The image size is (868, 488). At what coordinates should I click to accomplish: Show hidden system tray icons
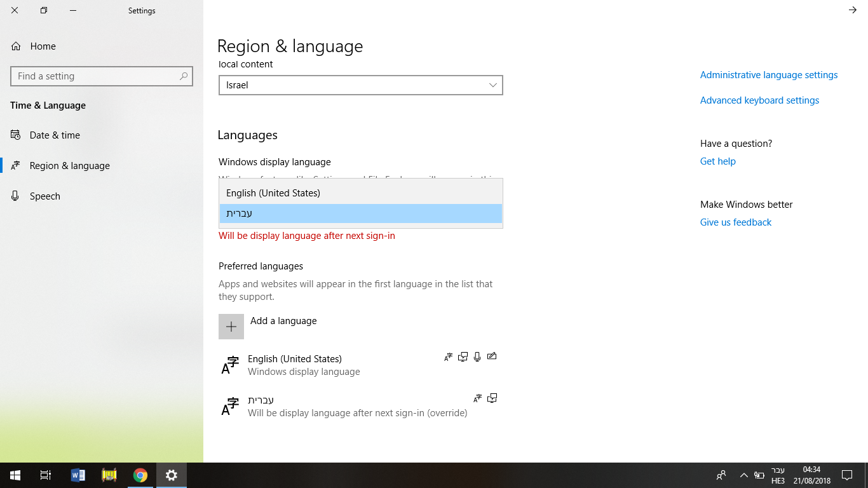pos(743,475)
